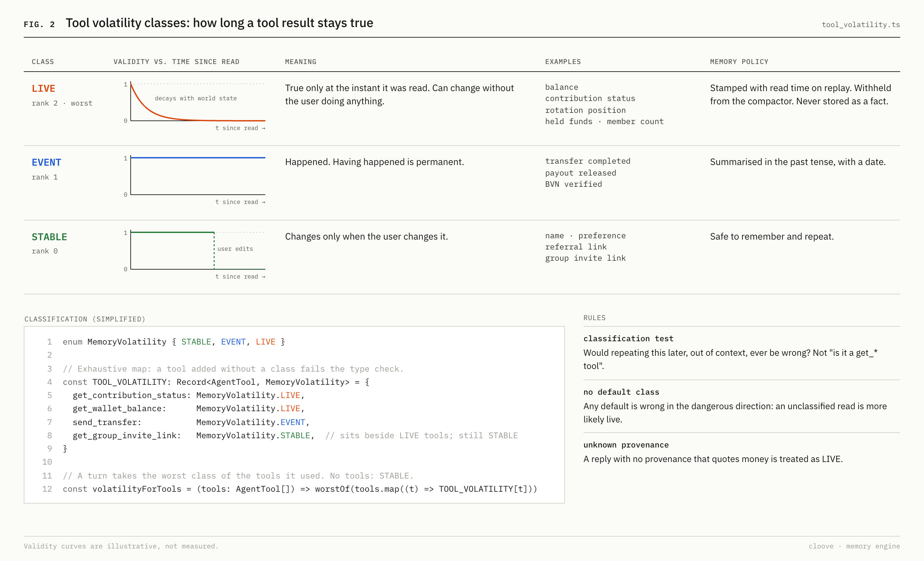Image resolution: width=924 pixels, height=561 pixels.
Task: Click the 'Exhaustive map' comment on line 3
Action: coord(233,369)
